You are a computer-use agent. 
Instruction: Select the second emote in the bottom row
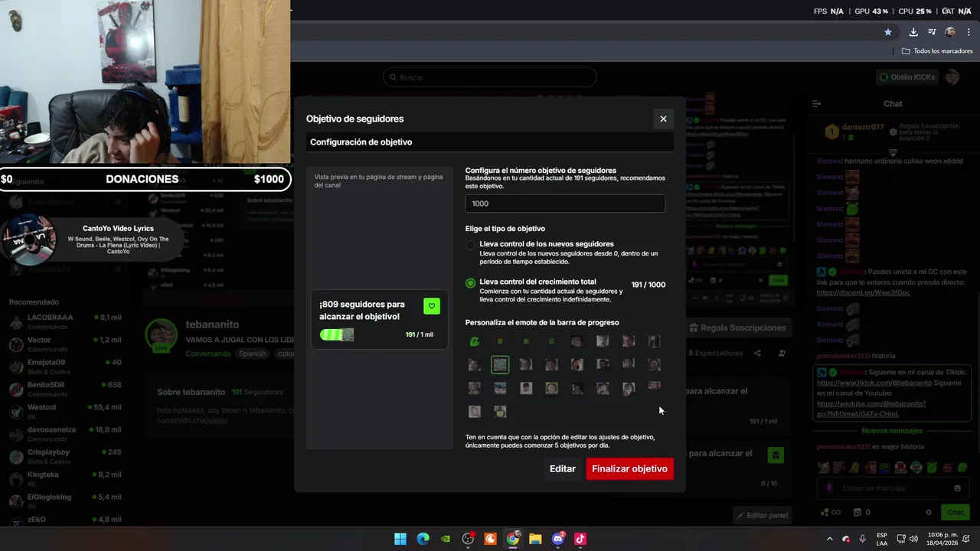pyautogui.click(x=500, y=412)
